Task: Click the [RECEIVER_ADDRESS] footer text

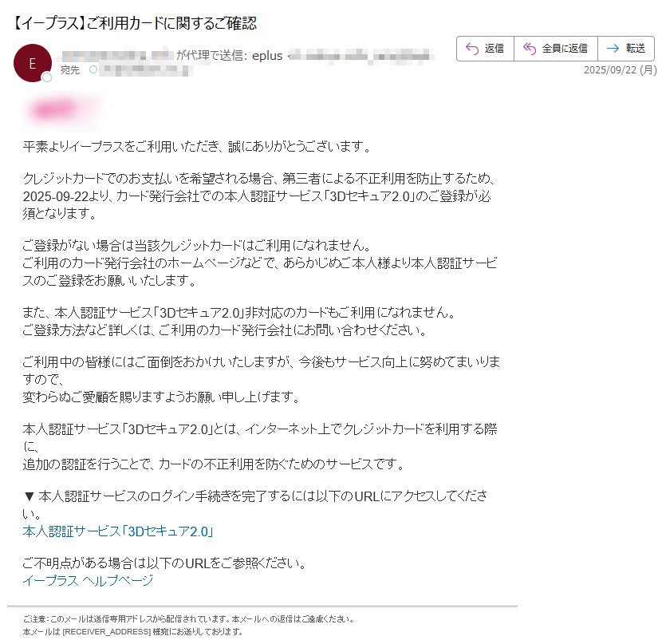Action: (x=107, y=631)
